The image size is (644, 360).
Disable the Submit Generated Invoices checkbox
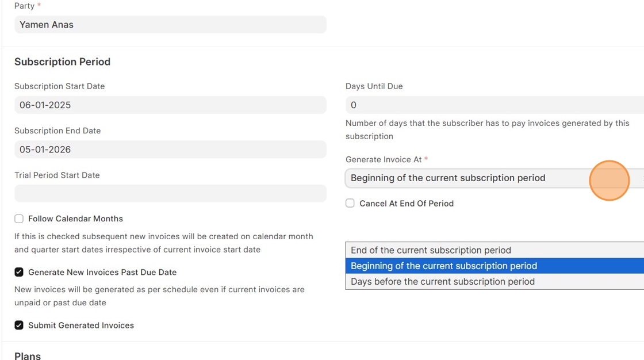[19, 325]
